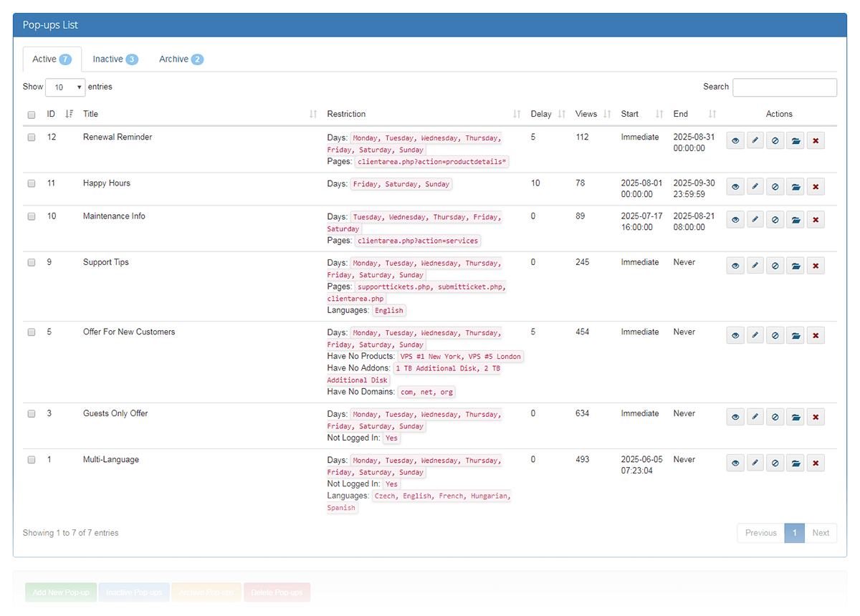Edit the Support Tips pop-up (pencil icon)

[x=755, y=266]
